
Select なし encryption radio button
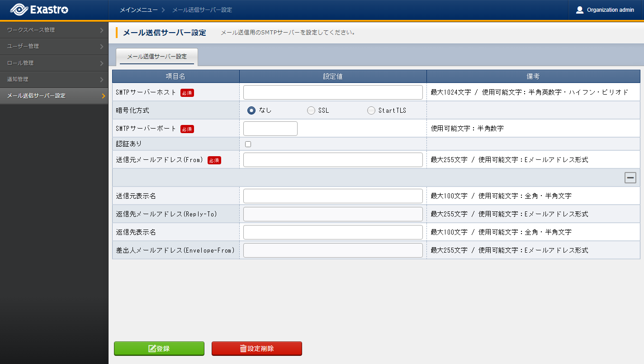251,110
